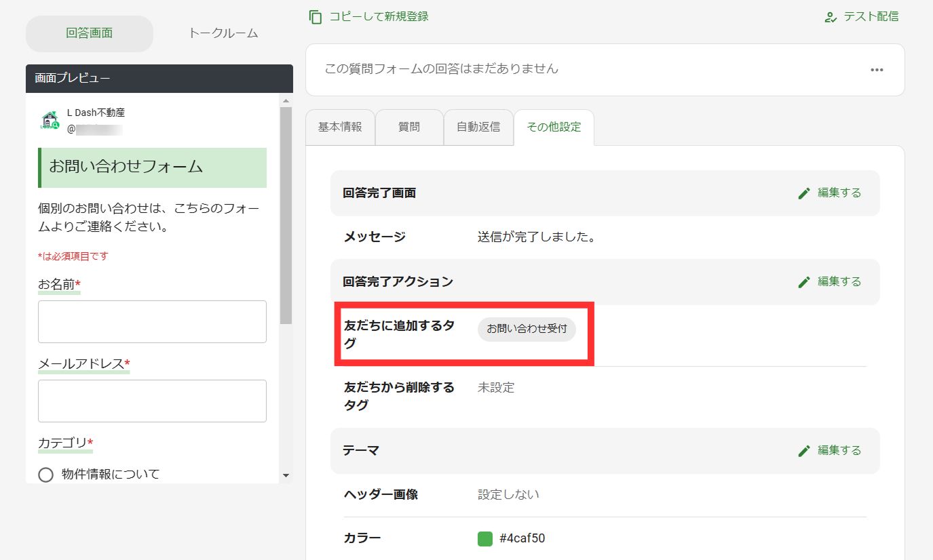Screen dimensions: 933x560
Task: Click the test delivery person icon
Action: point(831,17)
